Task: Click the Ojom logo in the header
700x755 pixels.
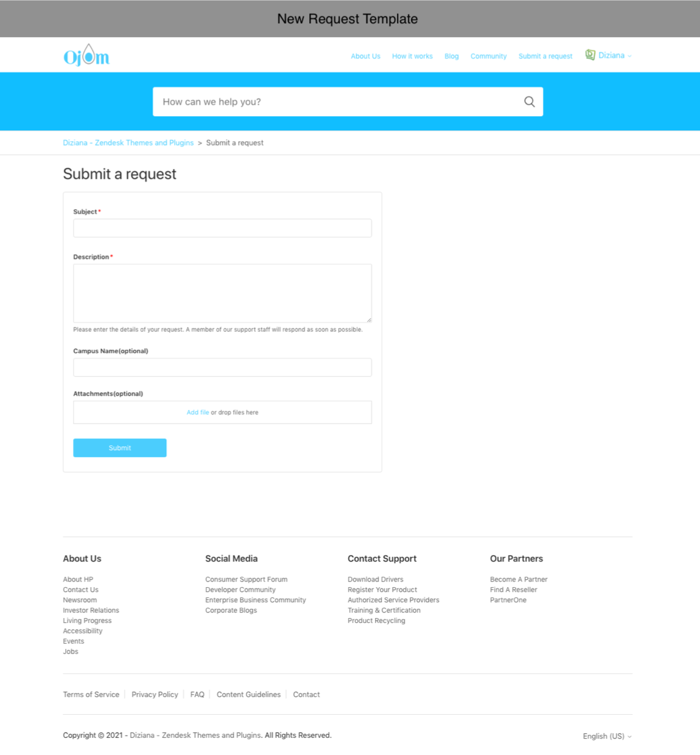Action: [x=86, y=56]
